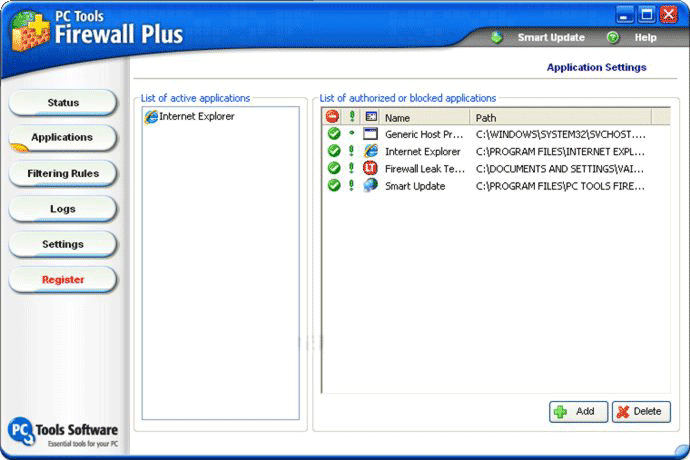Sort by the Name column header
Screen dimensions: 690x460
[425, 118]
